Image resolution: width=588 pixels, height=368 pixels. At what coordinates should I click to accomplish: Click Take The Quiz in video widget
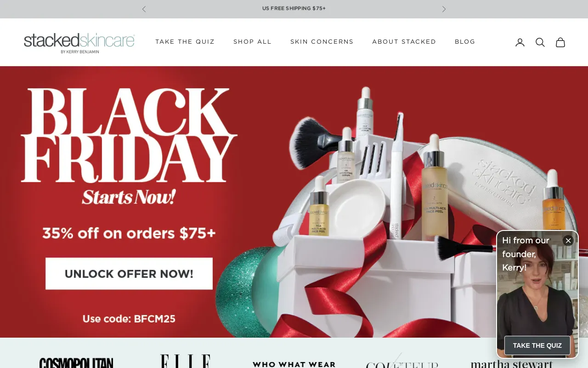(x=537, y=345)
